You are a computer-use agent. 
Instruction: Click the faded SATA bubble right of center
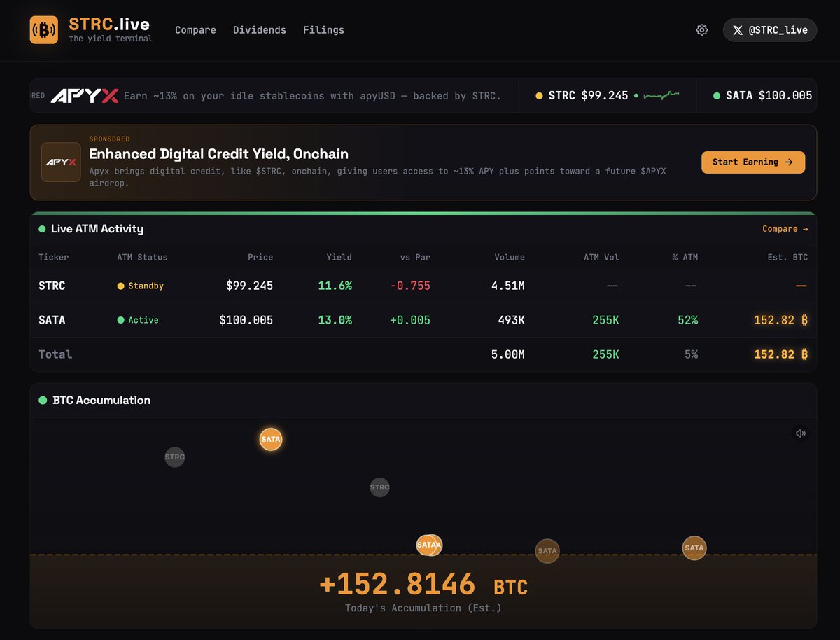pos(547,551)
